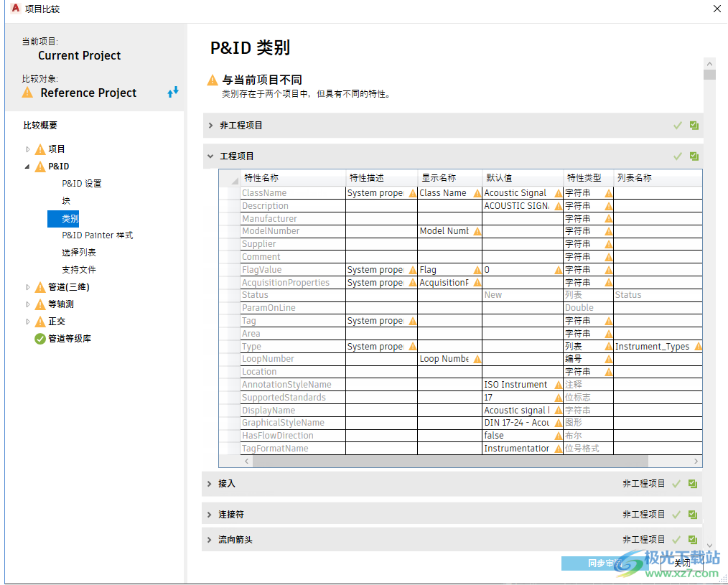Click warning icon beside Class Name display name
Screen dimensions: 728x585
(x=477, y=193)
